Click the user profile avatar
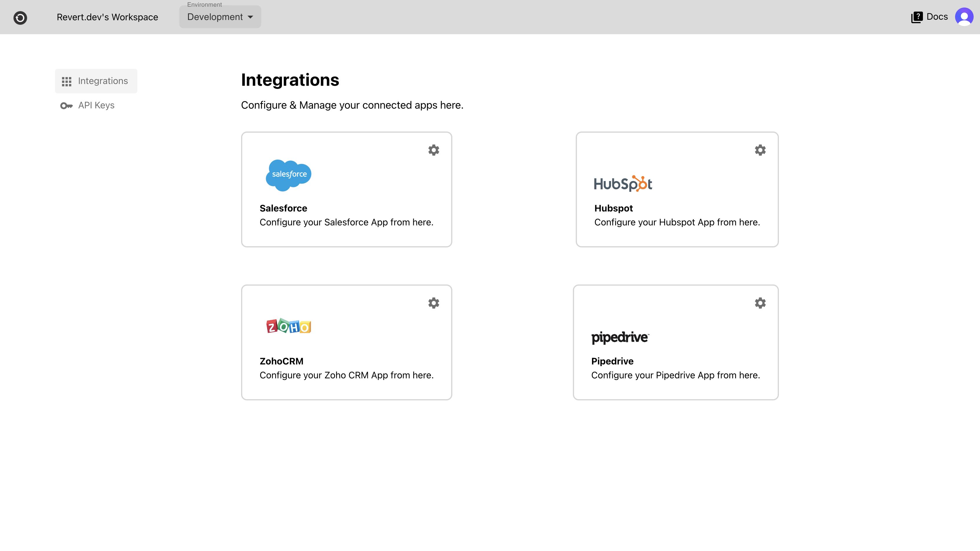Screen dimensions: 980x551 pyautogui.click(x=964, y=17)
